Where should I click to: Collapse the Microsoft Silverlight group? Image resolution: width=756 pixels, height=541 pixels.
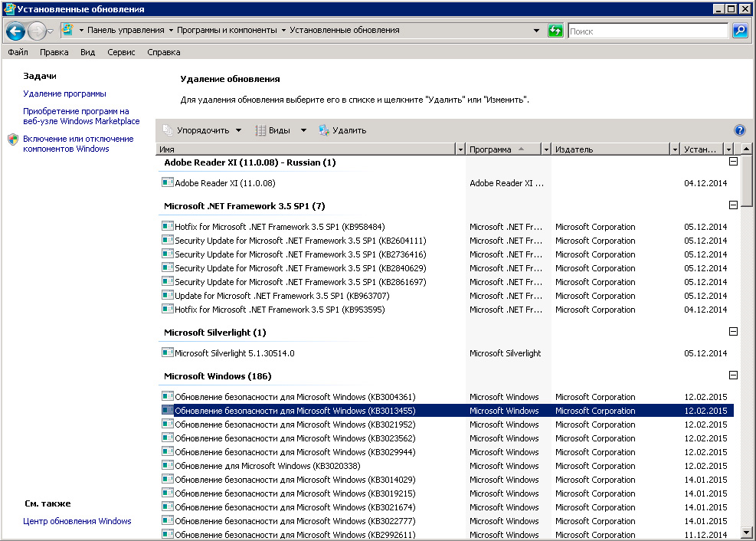733,333
